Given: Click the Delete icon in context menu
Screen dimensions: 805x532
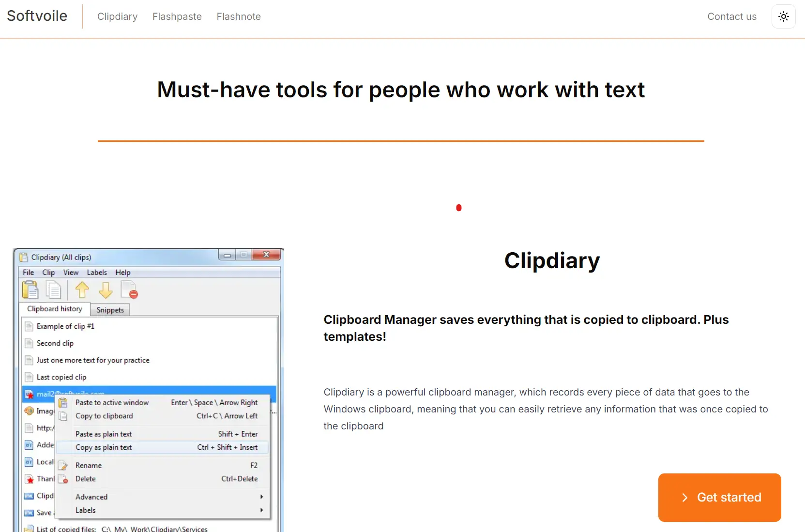Looking at the screenshot, I should pos(63,479).
